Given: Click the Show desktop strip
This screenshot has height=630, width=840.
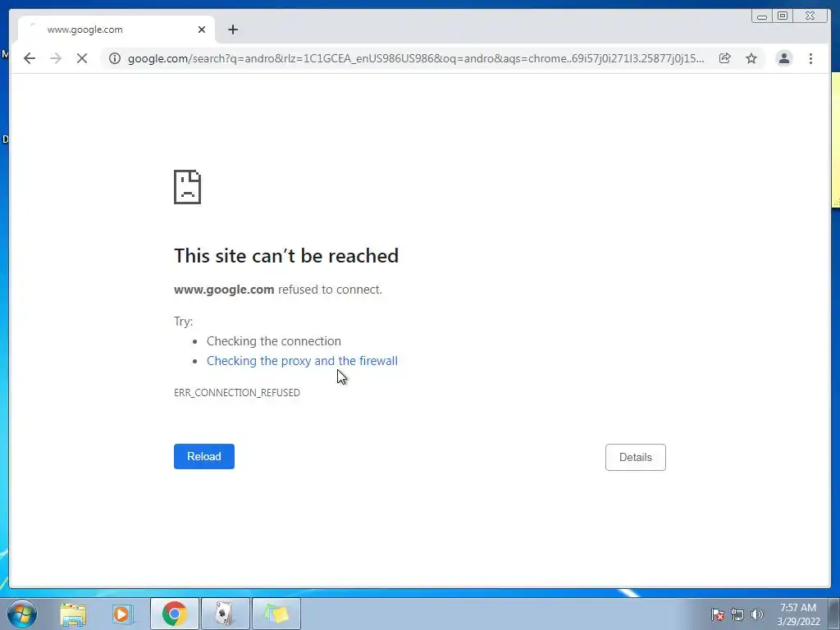Looking at the screenshot, I should click(x=834, y=614).
